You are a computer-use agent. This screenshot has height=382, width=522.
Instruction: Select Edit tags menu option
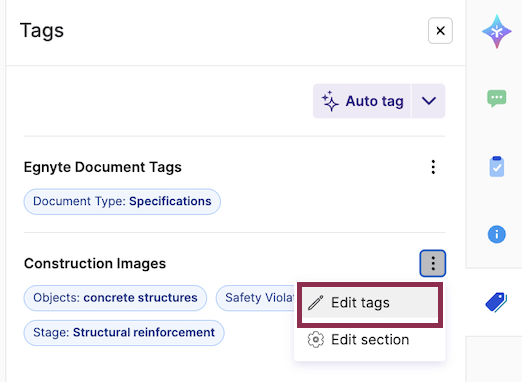370,303
